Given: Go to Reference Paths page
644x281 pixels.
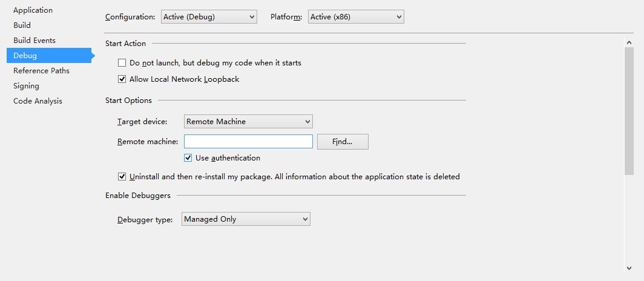Looking at the screenshot, I should point(42,71).
